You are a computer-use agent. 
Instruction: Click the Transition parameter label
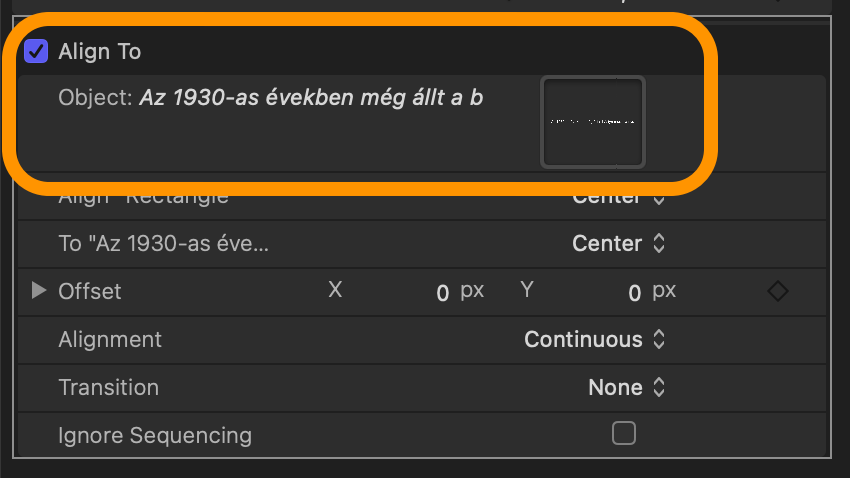click(x=108, y=387)
